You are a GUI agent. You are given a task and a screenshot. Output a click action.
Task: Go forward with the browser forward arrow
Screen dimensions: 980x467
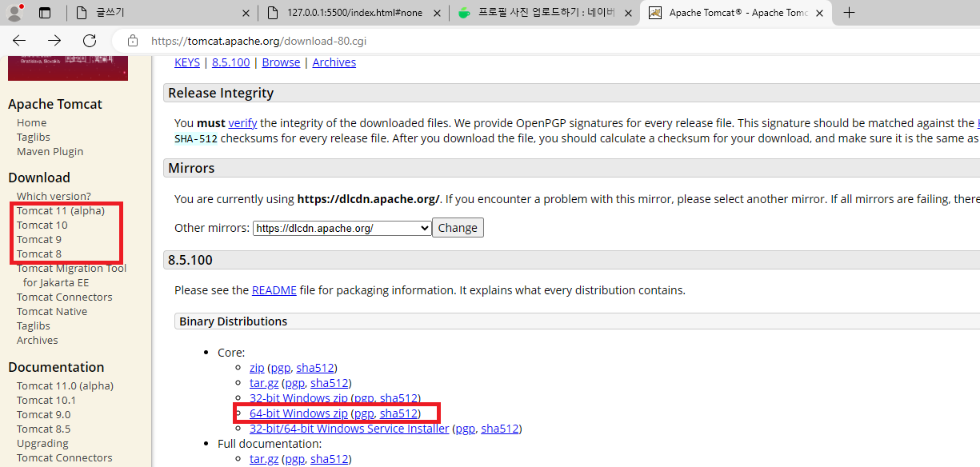[54, 41]
